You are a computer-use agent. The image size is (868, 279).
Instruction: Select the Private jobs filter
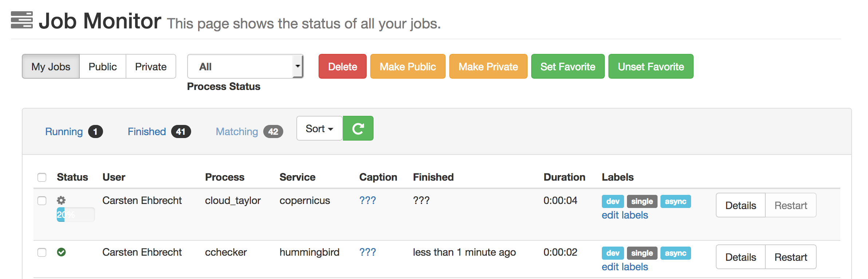(x=151, y=66)
